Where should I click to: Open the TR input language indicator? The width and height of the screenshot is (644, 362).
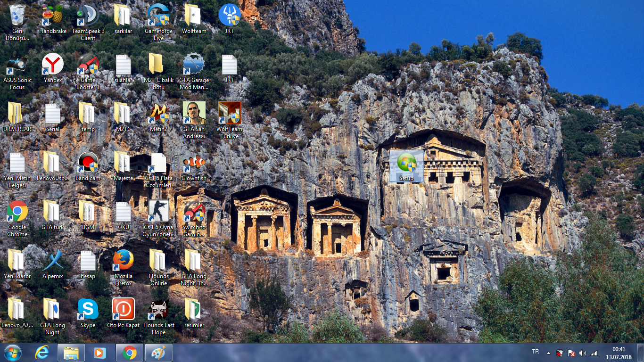[536, 352]
